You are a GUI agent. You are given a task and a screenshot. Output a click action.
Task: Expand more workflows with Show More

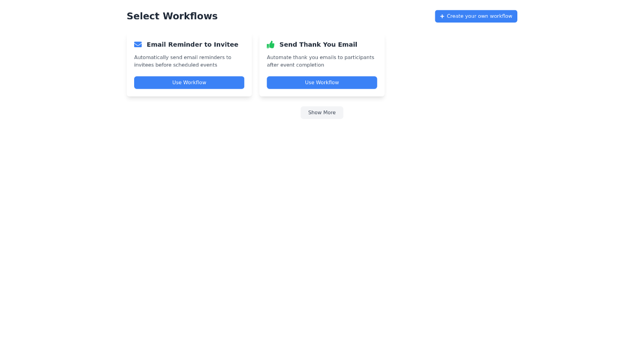point(322,113)
